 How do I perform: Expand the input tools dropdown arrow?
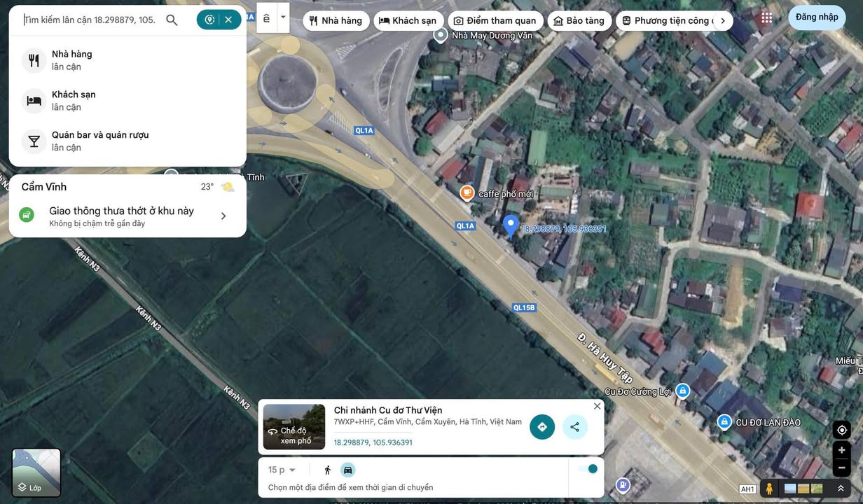tap(283, 17)
